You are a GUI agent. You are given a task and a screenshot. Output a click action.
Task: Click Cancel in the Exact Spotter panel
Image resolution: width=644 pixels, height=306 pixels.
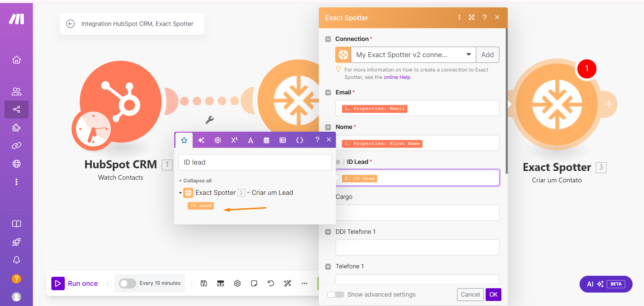[x=470, y=295]
